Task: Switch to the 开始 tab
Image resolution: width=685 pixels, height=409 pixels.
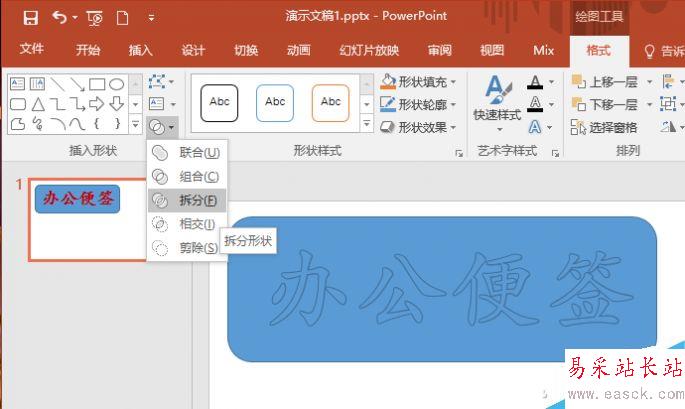Action: [x=88, y=50]
